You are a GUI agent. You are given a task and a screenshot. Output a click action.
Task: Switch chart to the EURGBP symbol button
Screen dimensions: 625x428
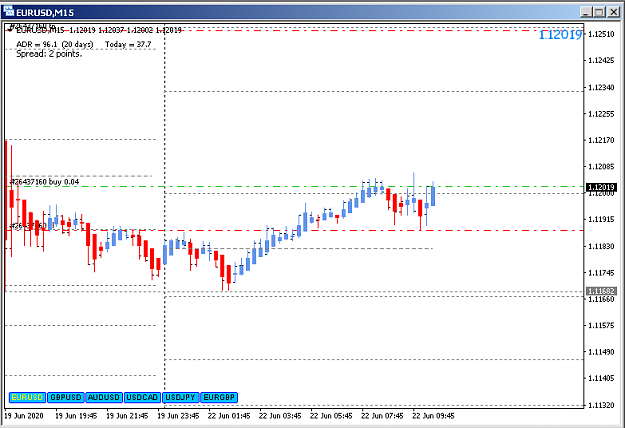219,397
